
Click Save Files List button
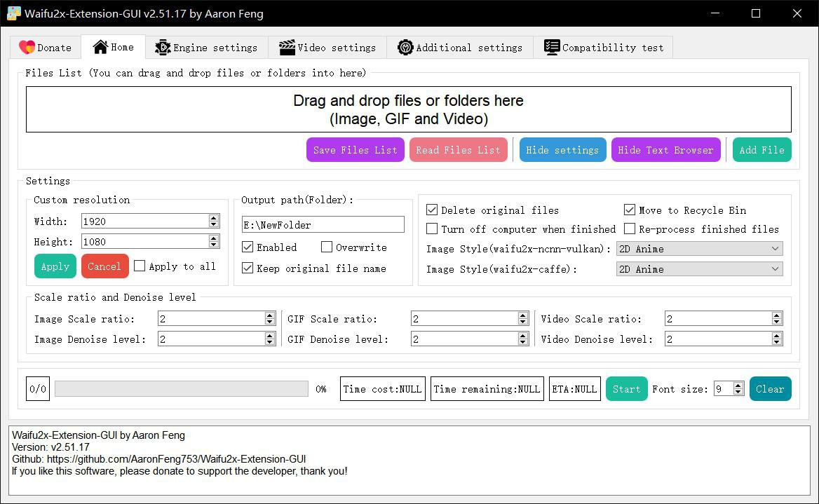(356, 150)
